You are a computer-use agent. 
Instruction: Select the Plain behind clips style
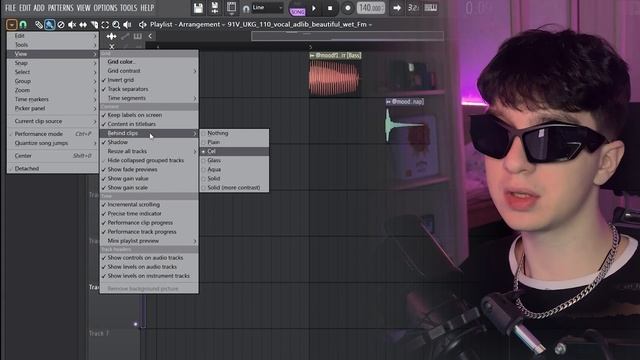click(x=234, y=142)
